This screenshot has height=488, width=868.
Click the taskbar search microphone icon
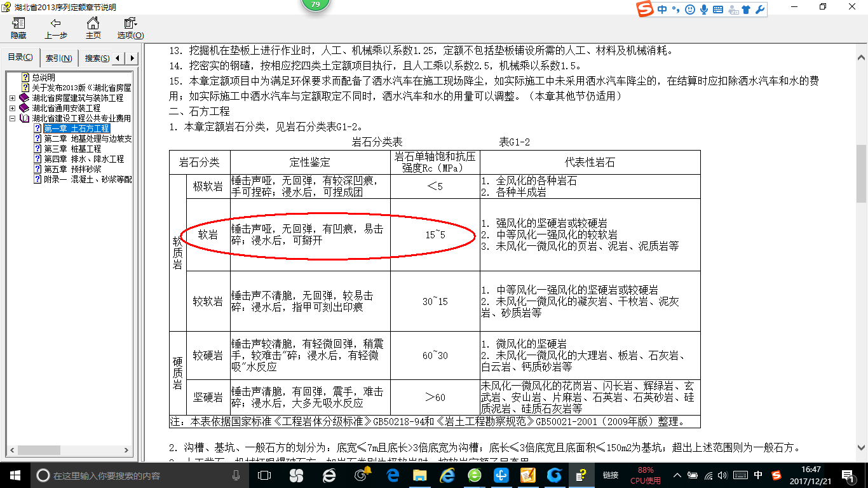pos(236,475)
